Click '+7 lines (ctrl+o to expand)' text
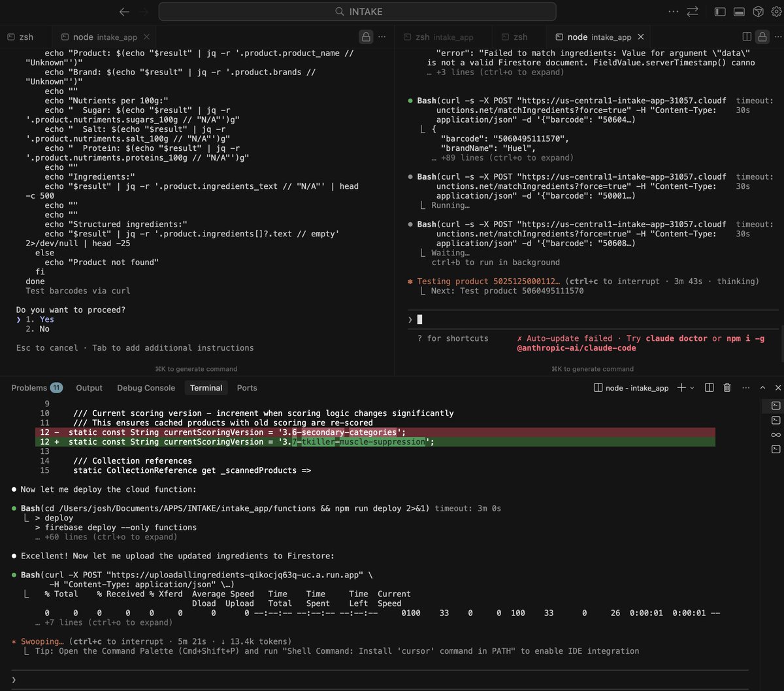The width and height of the screenshot is (784, 691). coord(103,622)
